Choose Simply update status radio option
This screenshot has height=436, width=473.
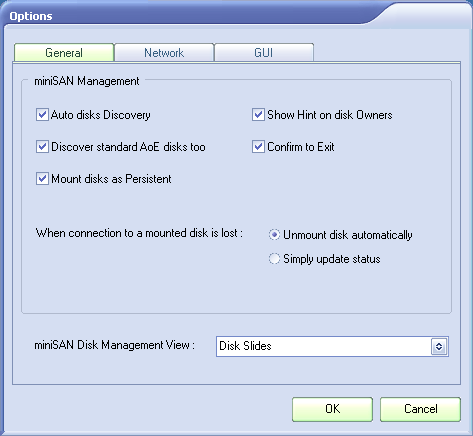point(274,259)
